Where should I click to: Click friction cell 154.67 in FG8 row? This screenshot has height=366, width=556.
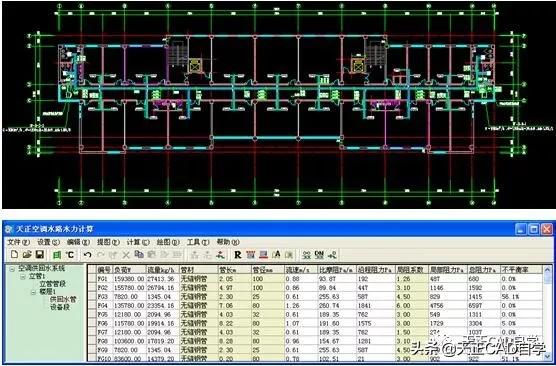(337, 341)
